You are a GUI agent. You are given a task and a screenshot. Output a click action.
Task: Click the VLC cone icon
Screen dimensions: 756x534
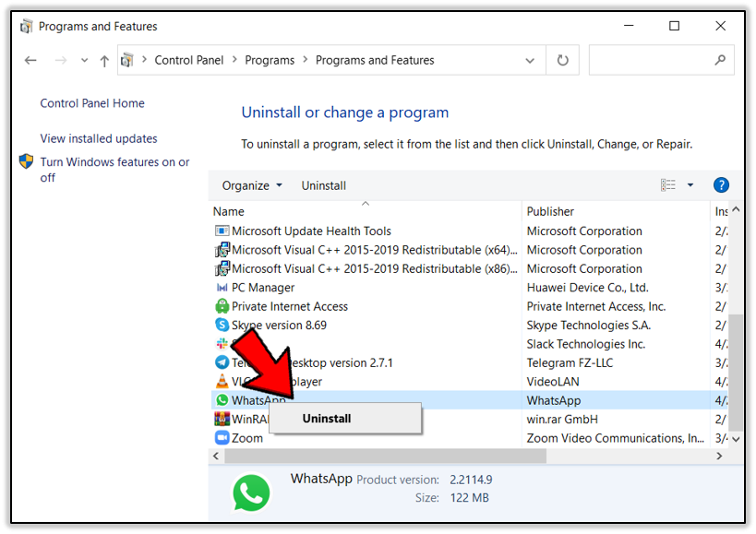(x=222, y=381)
